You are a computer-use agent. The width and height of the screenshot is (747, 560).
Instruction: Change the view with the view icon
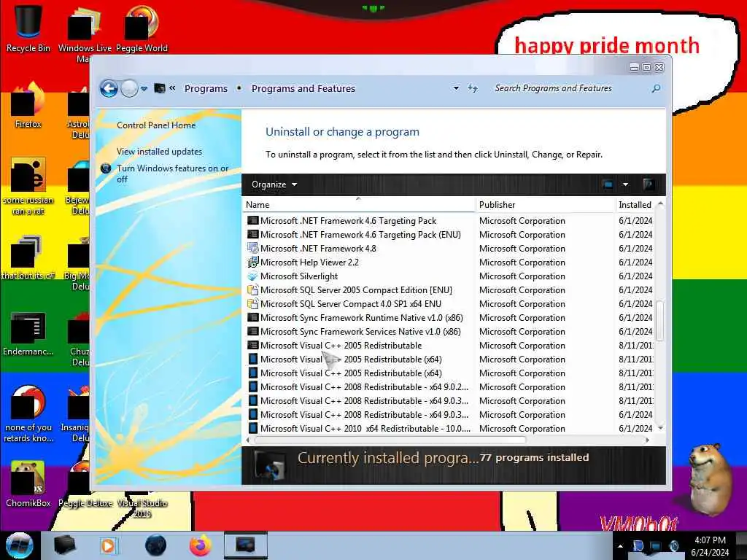(x=608, y=184)
